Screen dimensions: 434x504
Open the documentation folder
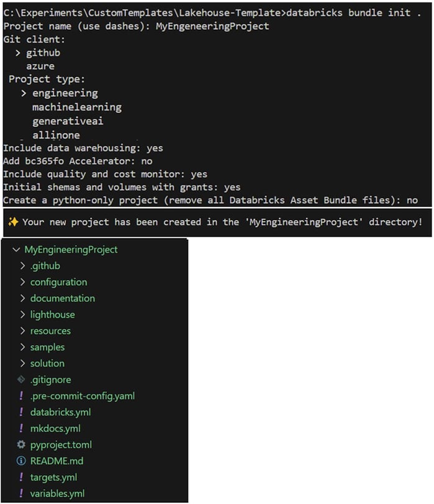[x=61, y=298]
